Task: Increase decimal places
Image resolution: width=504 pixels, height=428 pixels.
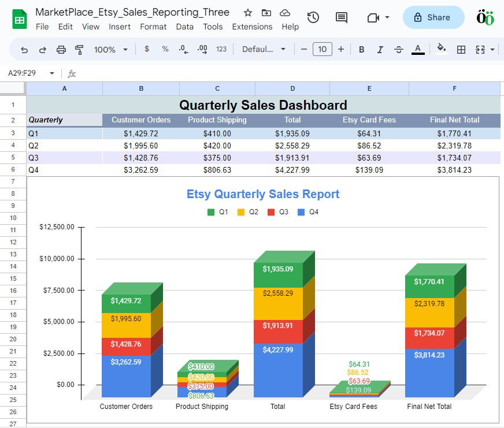Action: click(202, 49)
